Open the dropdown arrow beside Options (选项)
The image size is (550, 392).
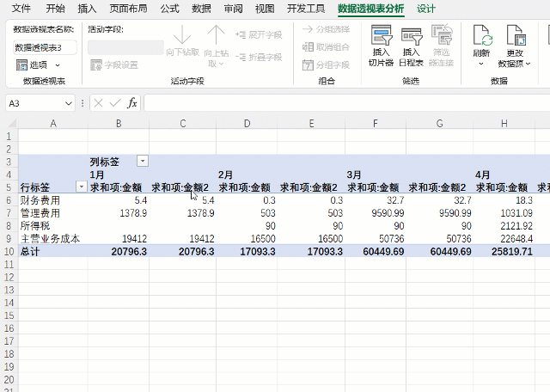pyautogui.click(x=58, y=65)
